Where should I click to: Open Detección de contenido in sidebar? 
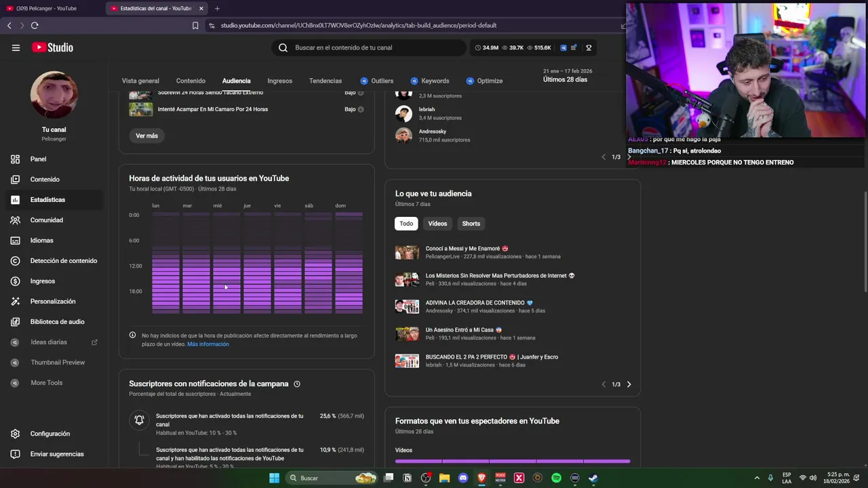[x=64, y=261]
